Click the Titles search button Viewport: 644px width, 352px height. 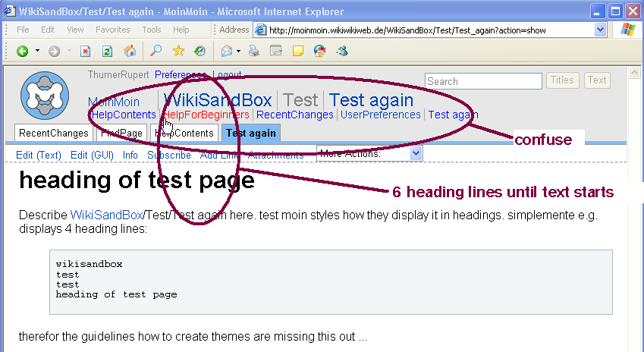click(x=562, y=80)
